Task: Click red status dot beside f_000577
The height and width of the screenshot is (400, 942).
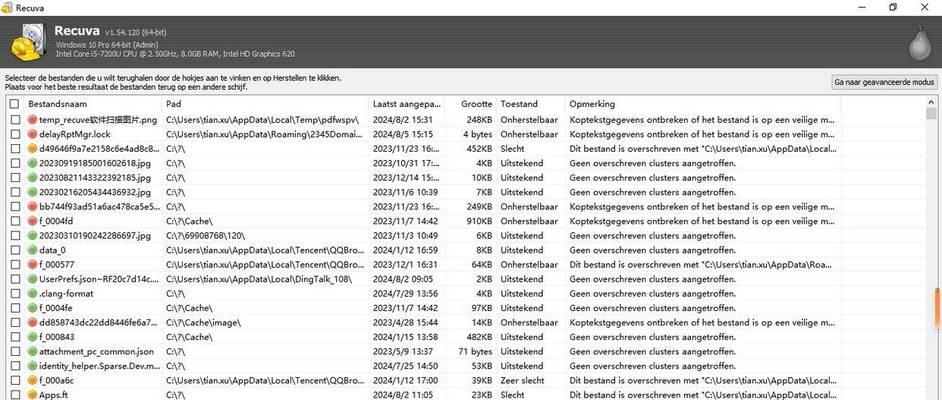Action: point(32,264)
